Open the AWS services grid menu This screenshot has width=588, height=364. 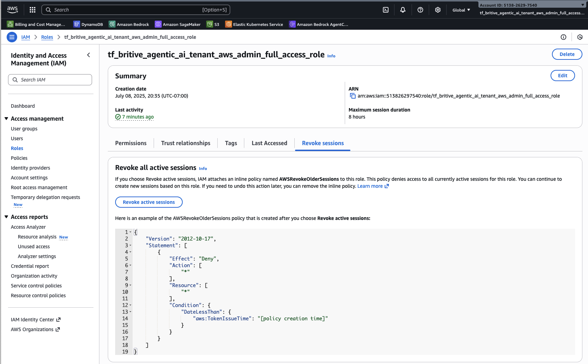click(33, 10)
